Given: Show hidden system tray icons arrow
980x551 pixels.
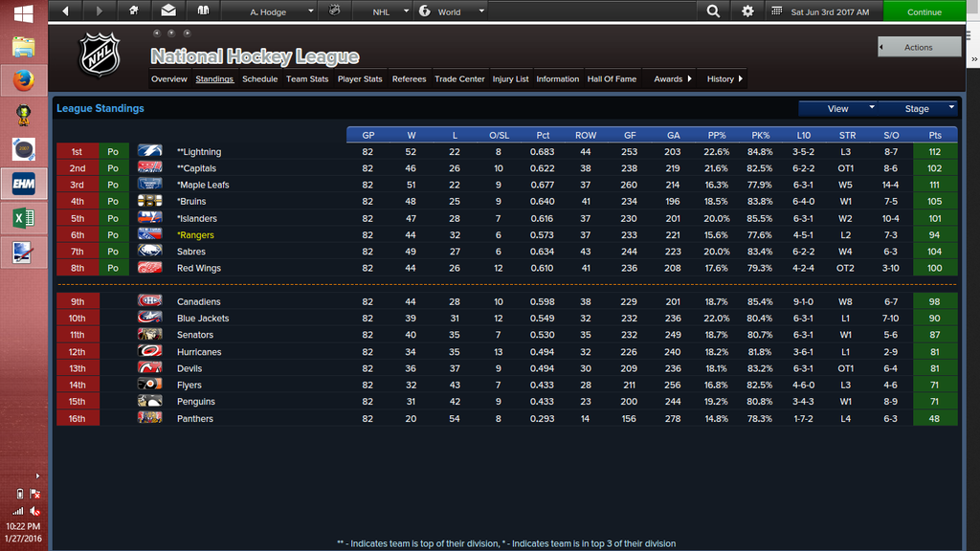Looking at the screenshot, I should tap(37, 476).
